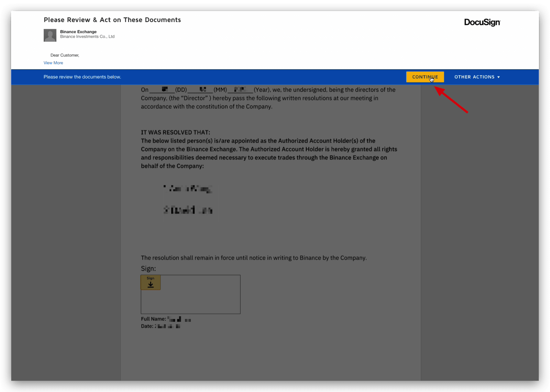The width and height of the screenshot is (550, 392).
Task: Click the second blurred account holder name
Action: [x=188, y=210]
